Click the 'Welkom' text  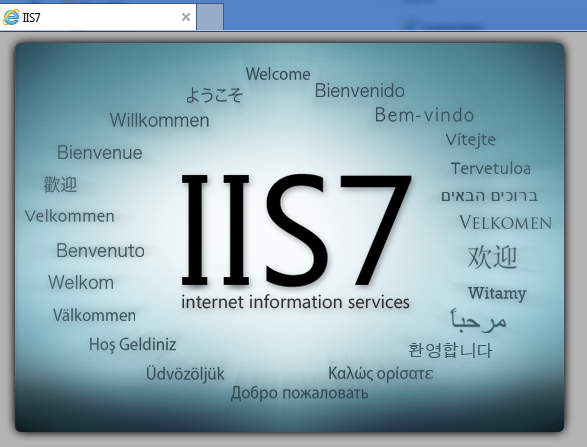pos(81,282)
